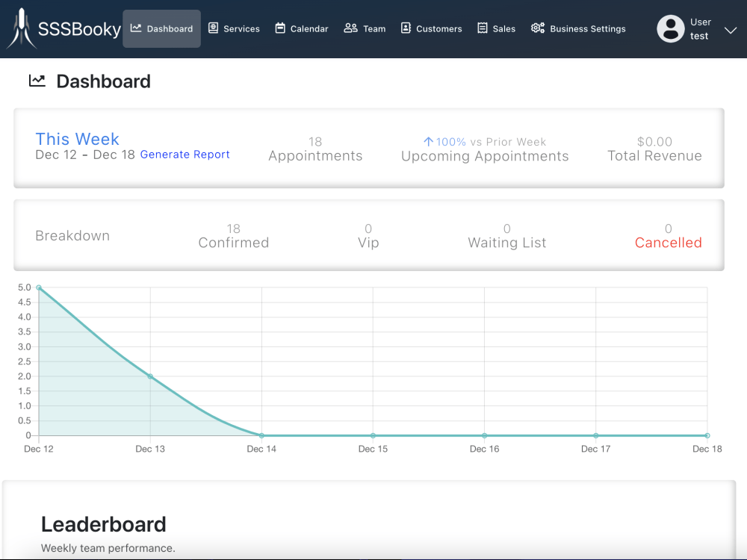
Task: Click the blue upward arrow next to 100%
Action: (x=428, y=141)
